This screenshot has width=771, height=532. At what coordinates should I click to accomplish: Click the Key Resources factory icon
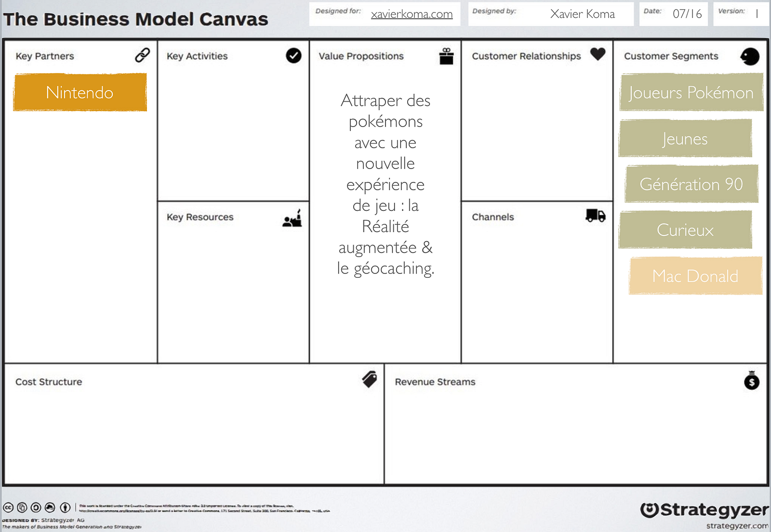[x=292, y=218]
